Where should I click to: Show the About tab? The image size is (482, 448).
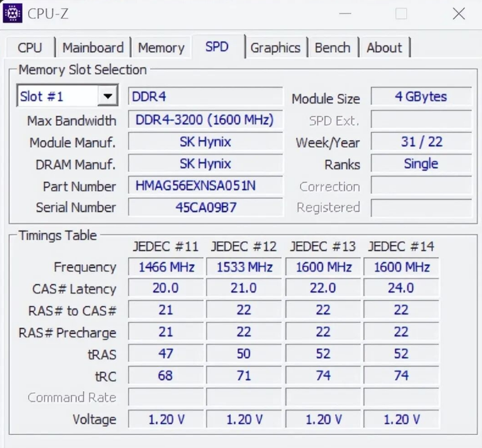click(x=384, y=48)
